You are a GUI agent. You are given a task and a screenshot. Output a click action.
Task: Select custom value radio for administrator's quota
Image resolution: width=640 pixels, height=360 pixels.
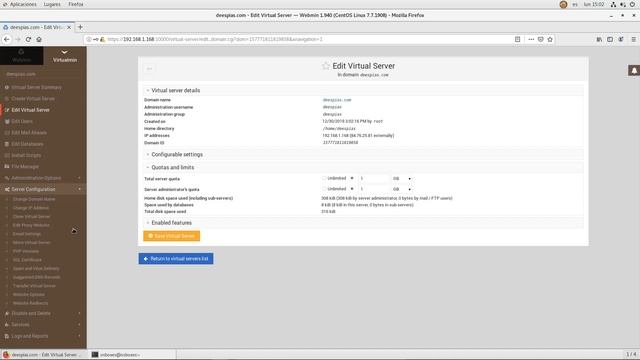click(x=352, y=189)
